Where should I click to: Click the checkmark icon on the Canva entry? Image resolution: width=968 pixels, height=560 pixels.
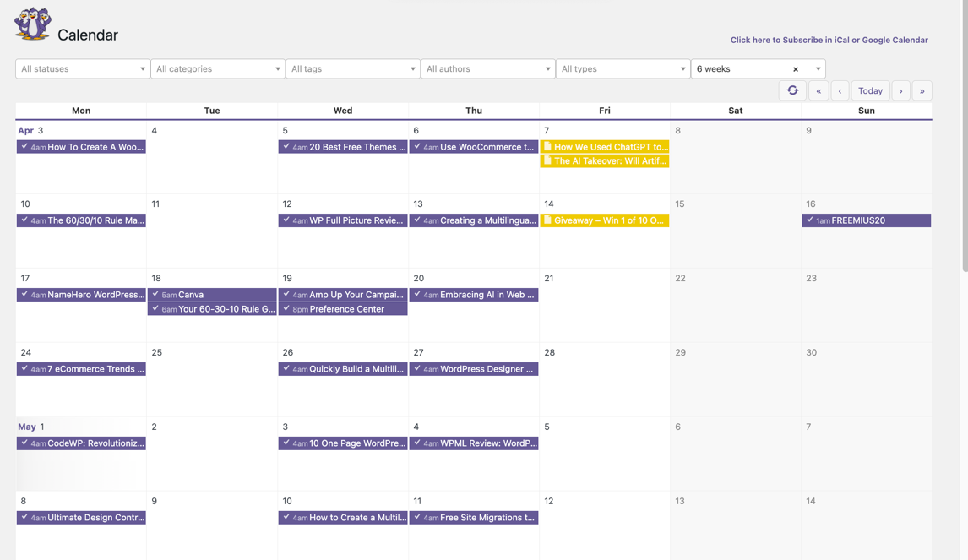pyautogui.click(x=155, y=294)
